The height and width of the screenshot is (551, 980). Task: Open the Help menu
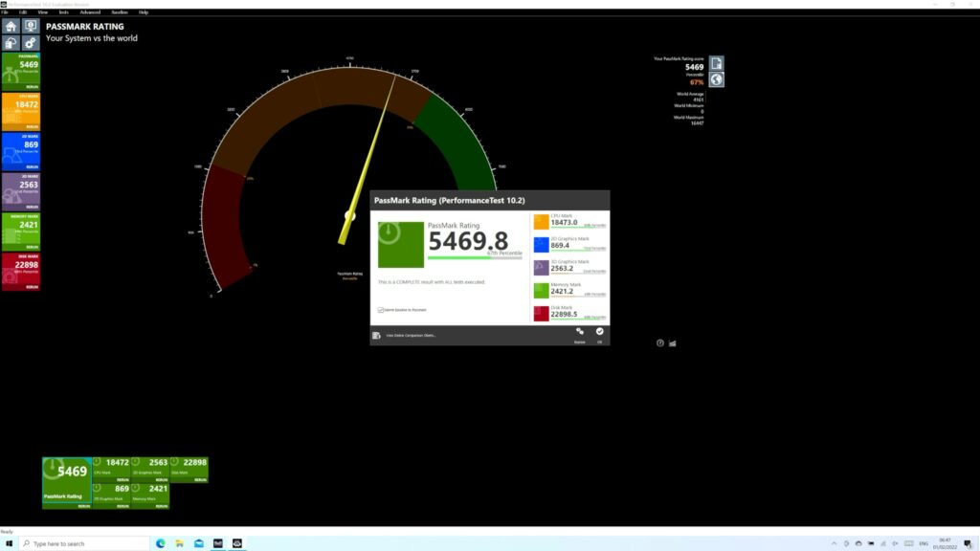pos(144,11)
